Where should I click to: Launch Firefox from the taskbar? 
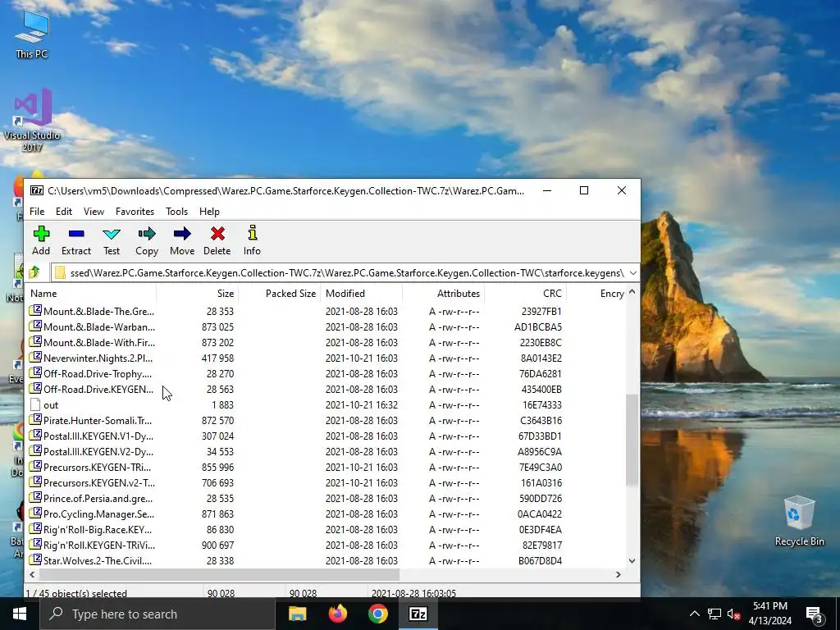(337, 614)
